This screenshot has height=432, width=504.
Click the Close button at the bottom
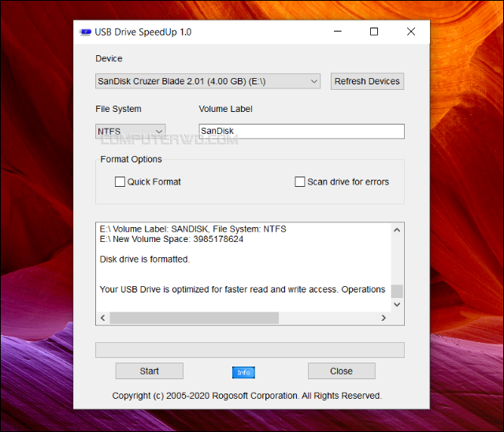click(x=341, y=371)
